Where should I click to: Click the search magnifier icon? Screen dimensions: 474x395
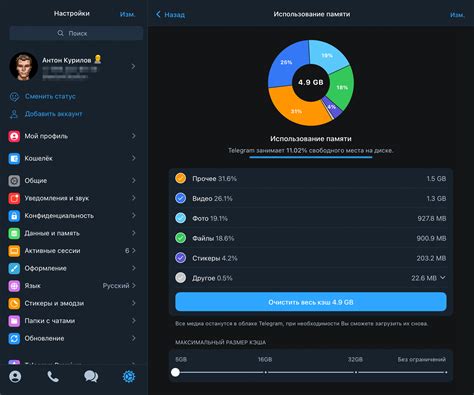60,33
